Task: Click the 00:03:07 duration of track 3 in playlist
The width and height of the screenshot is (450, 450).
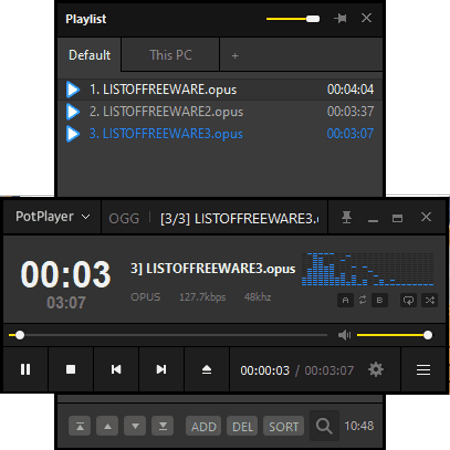Action: (350, 133)
